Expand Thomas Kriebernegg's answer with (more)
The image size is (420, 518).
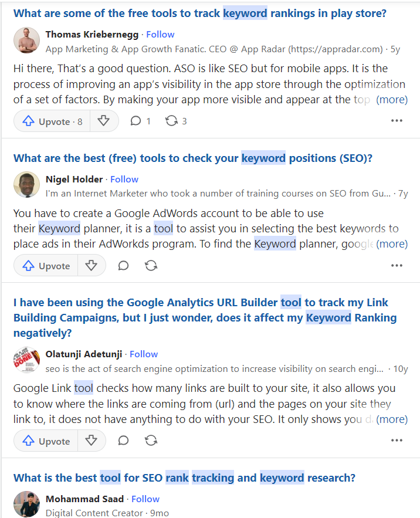(392, 99)
